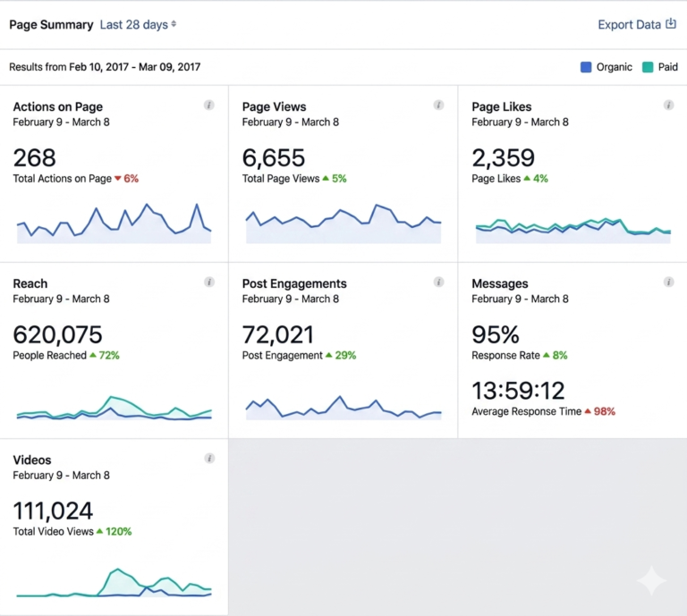
Task: Click the blue Organic legend swatch
Action: tap(586, 67)
